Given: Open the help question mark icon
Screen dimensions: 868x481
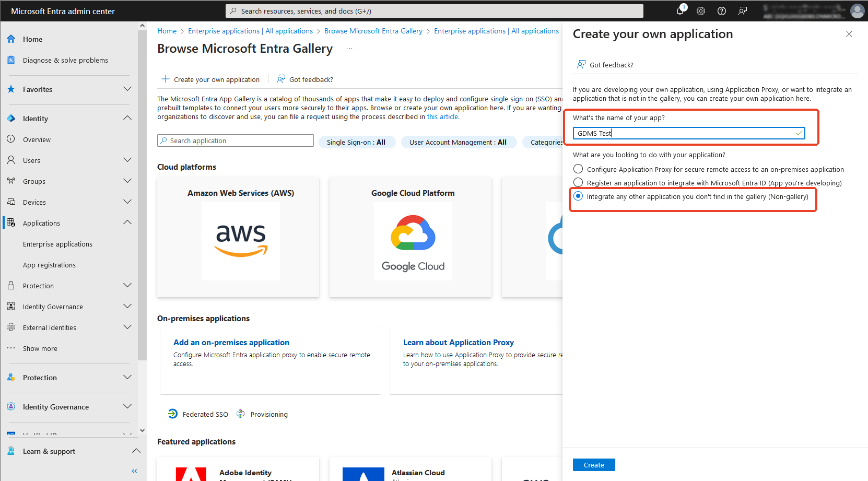Looking at the screenshot, I should 722,11.
